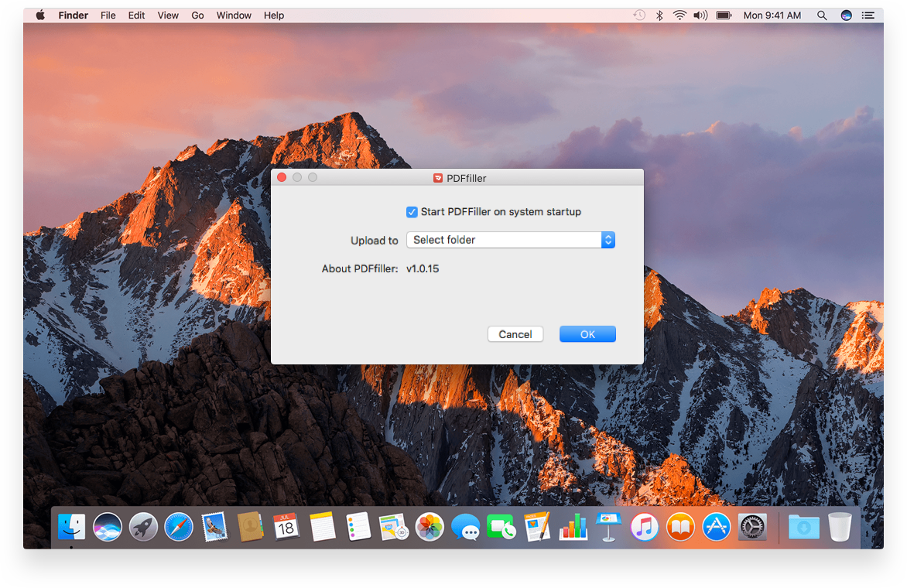This screenshot has width=907, height=588.
Task: Click the PDFfiller title bar icon
Action: pos(438,178)
